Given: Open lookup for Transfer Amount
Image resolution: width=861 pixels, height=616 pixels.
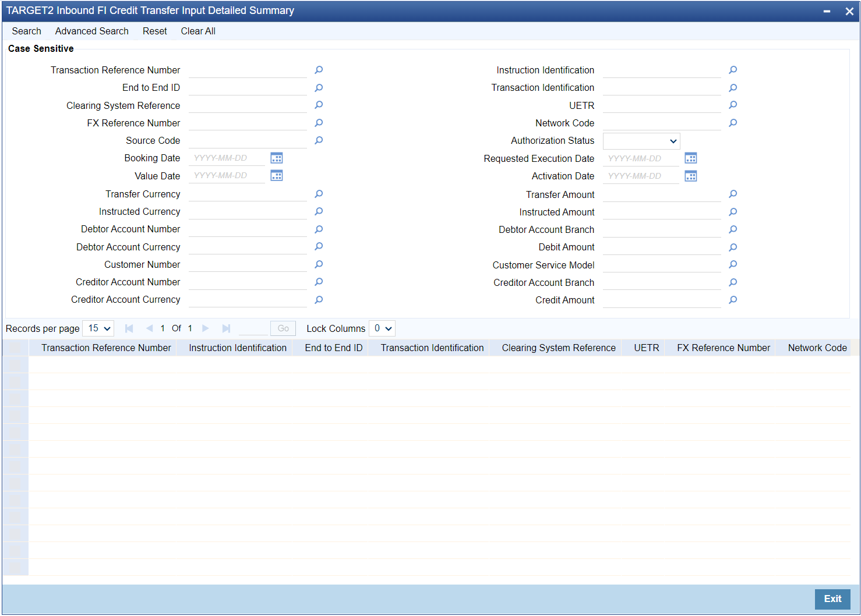Looking at the screenshot, I should [733, 194].
